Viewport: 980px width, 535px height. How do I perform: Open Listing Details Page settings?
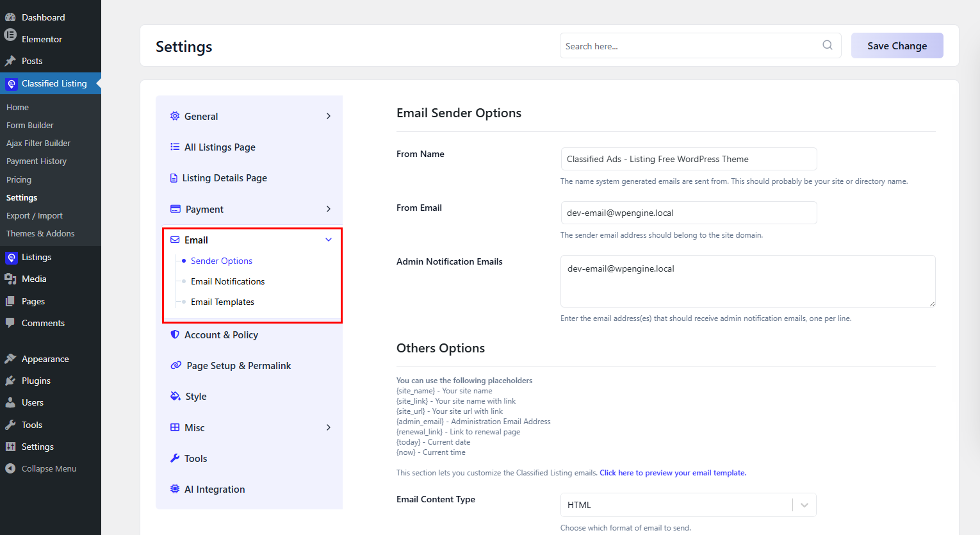(x=224, y=178)
